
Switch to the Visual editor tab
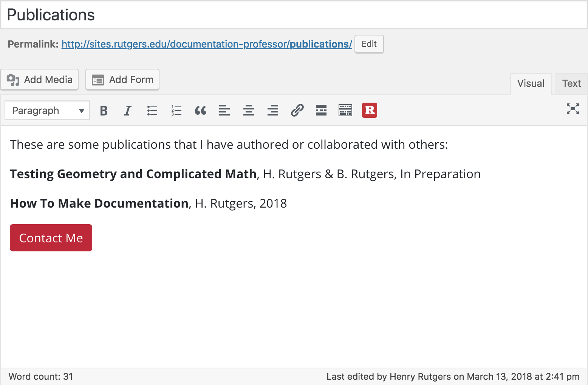[531, 84]
